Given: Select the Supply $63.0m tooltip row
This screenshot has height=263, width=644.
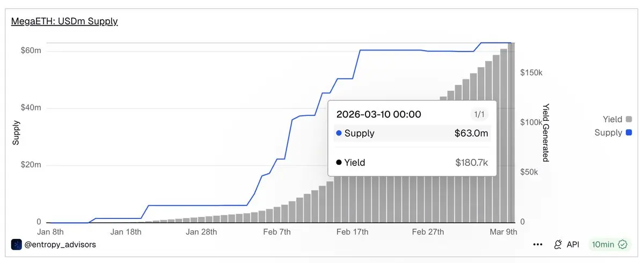Looking at the screenshot, I should (412, 134).
